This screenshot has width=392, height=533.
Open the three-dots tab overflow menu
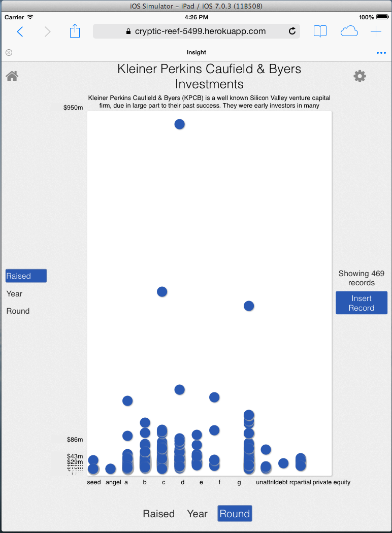pyautogui.click(x=381, y=53)
